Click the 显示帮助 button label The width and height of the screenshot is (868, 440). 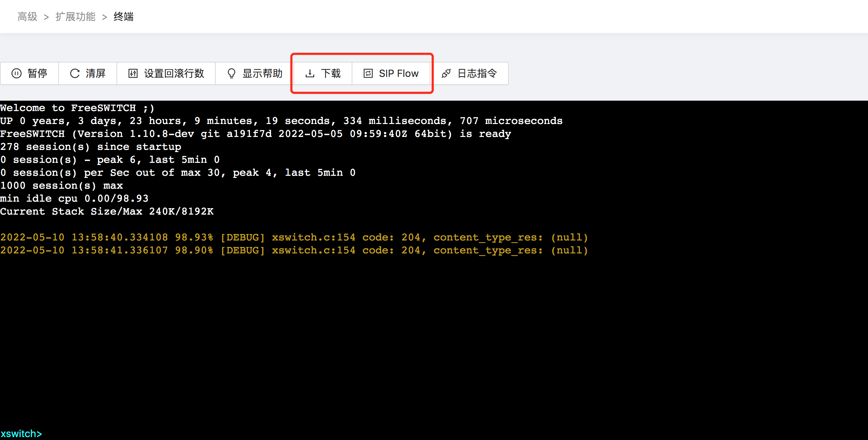(262, 73)
